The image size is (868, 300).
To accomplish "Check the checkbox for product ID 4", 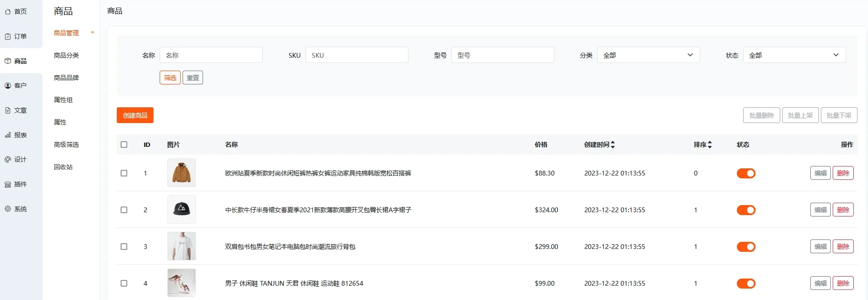I will pos(124,283).
